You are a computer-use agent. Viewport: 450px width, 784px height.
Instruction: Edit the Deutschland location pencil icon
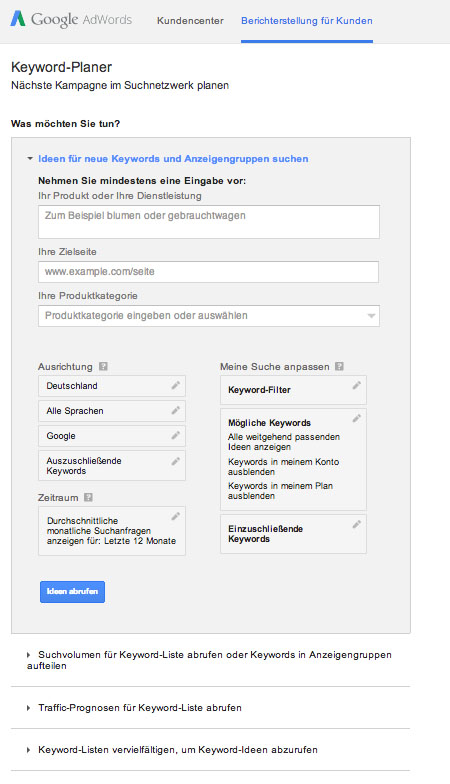tap(176, 385)
